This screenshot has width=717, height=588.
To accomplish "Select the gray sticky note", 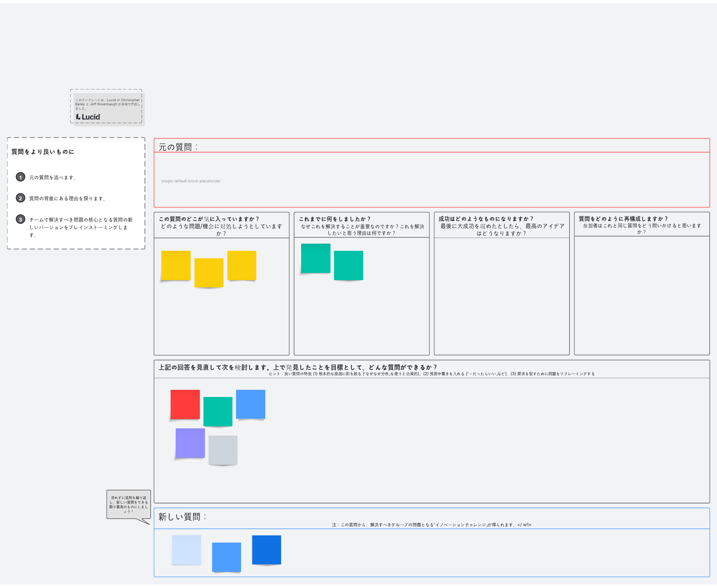I will (x=223, y=450).
